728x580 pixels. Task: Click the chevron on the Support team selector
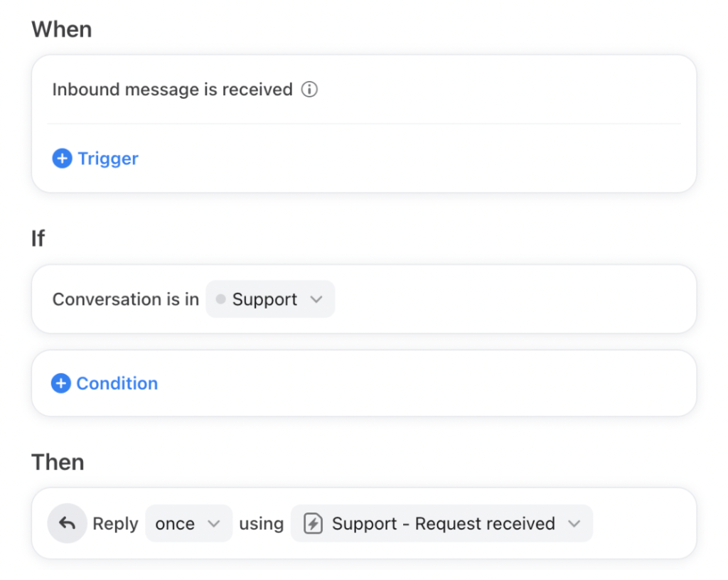pos(317,299)
